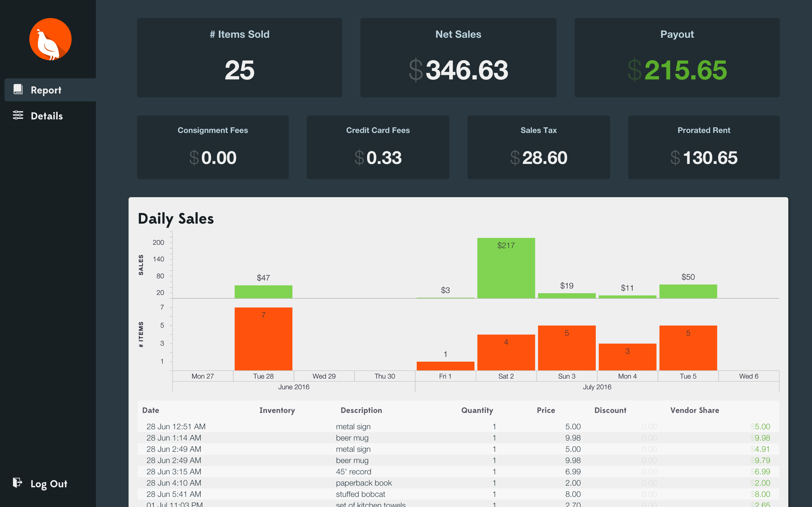Click the Log Out door icon

[17, 482]
